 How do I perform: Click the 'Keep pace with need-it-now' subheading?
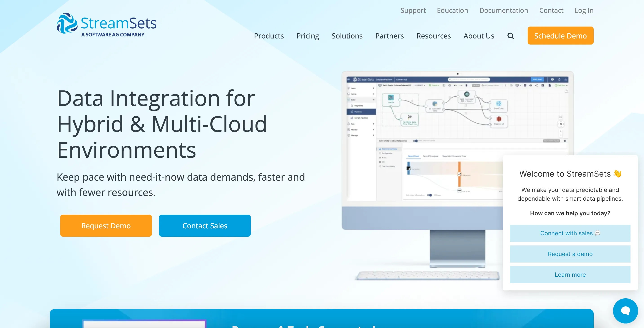tap(180, 184)
